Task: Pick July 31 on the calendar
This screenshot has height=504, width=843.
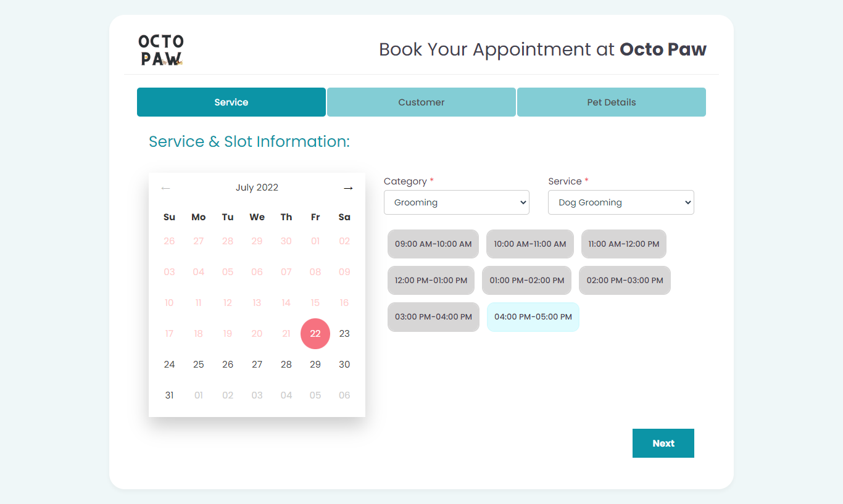Action: point(169,395)
